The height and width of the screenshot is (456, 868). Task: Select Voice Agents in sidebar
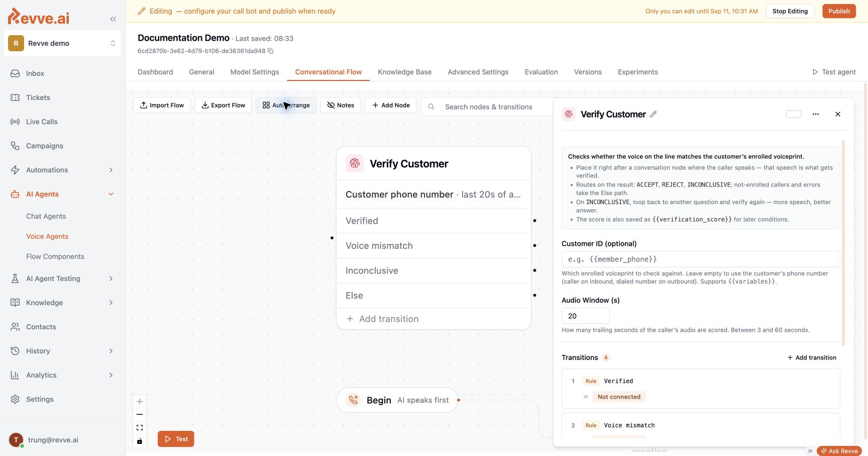pos(47,236)
